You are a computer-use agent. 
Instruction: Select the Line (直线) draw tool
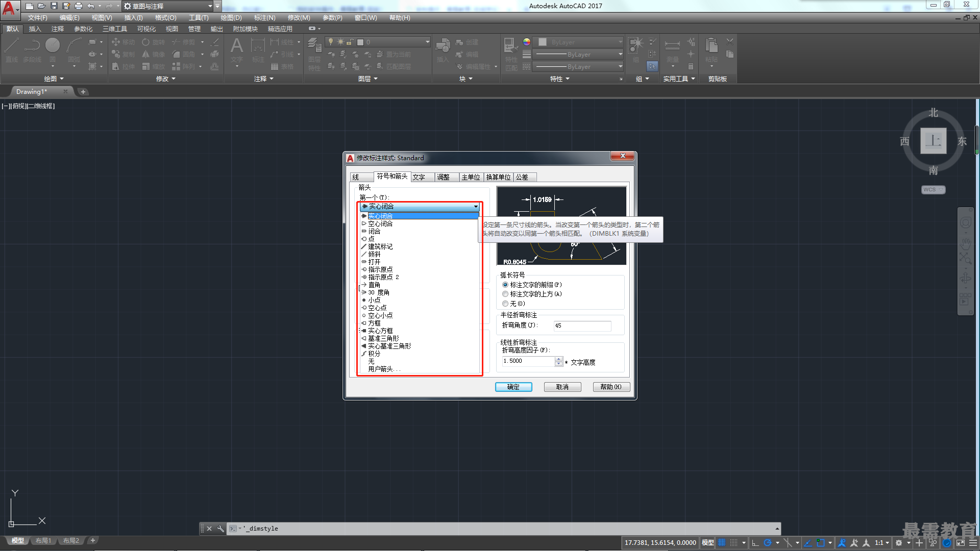pyautogui.click(x=12, y=50)
